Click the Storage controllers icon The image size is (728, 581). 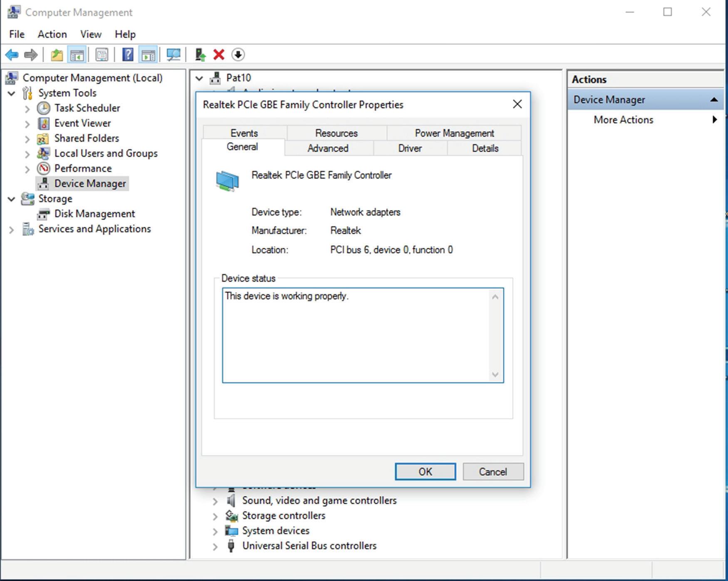click(231, 516)
